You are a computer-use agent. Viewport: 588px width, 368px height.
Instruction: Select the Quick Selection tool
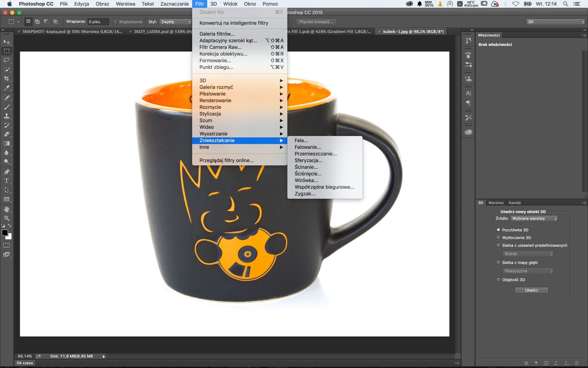6,69
